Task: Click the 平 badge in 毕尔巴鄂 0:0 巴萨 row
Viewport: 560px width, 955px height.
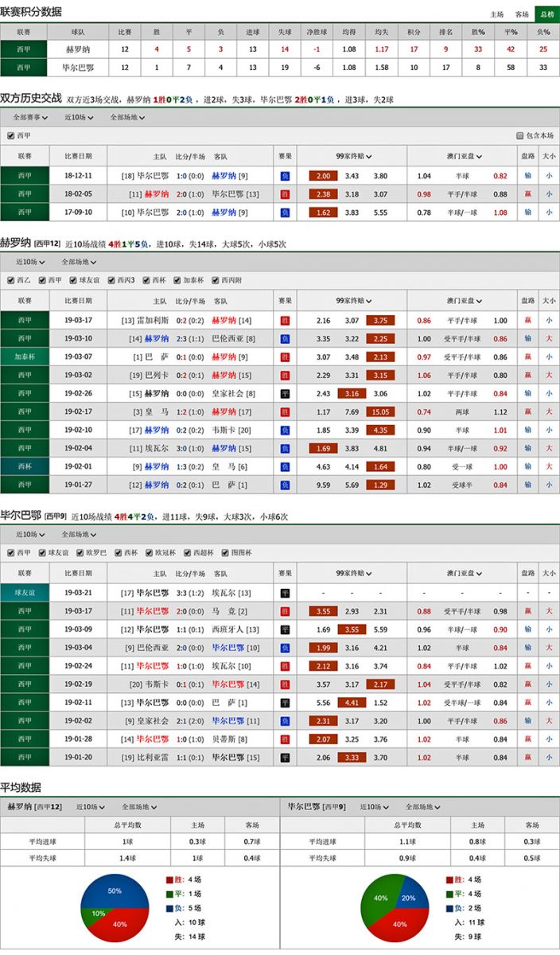Action: (285, 703)
